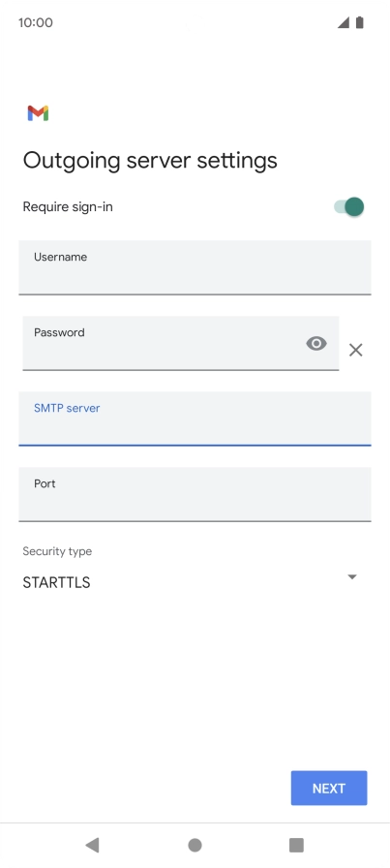Click into the SMTP server field
Screen dimensions: 390x868
click(195, 418)
